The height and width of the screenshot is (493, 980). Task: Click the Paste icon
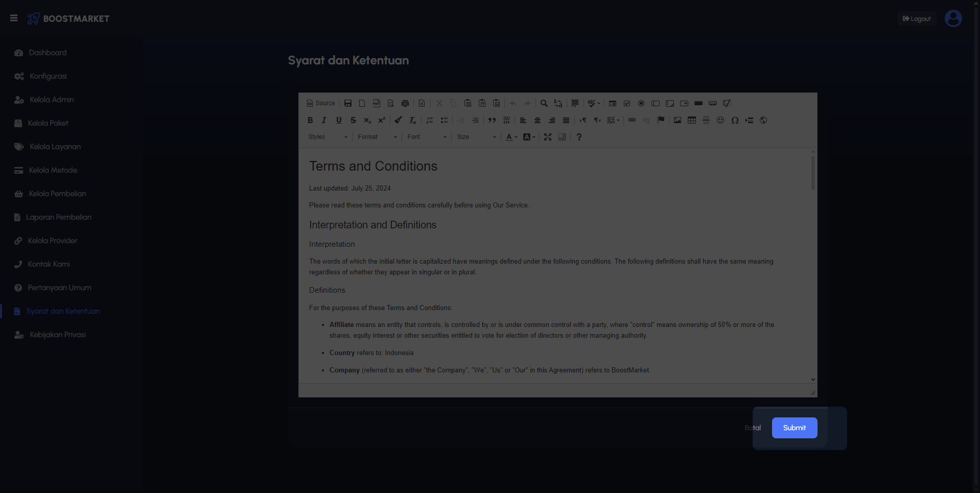[x=468, y=103]
